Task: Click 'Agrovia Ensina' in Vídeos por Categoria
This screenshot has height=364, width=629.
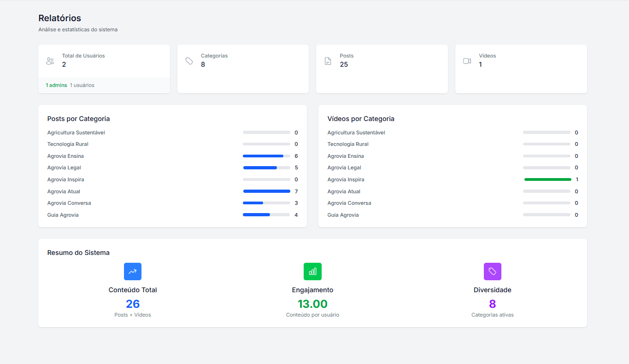Action: pyautogui.click(x=346, y=156)
